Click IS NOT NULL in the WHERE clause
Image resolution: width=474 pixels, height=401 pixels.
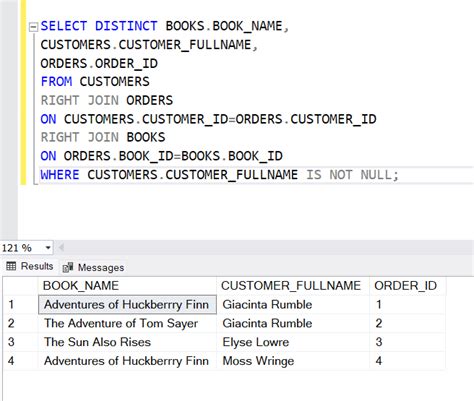348,175
